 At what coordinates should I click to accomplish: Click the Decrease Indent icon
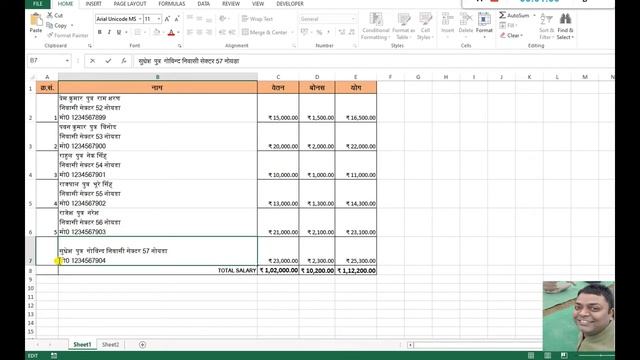click(222, 32)
